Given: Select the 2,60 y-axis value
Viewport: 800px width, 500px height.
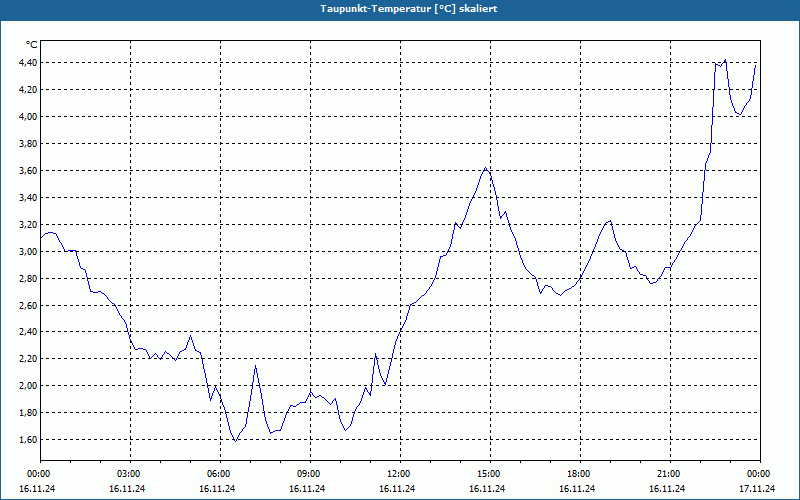Looking at the screenshot, I should [x=28, y=306].
